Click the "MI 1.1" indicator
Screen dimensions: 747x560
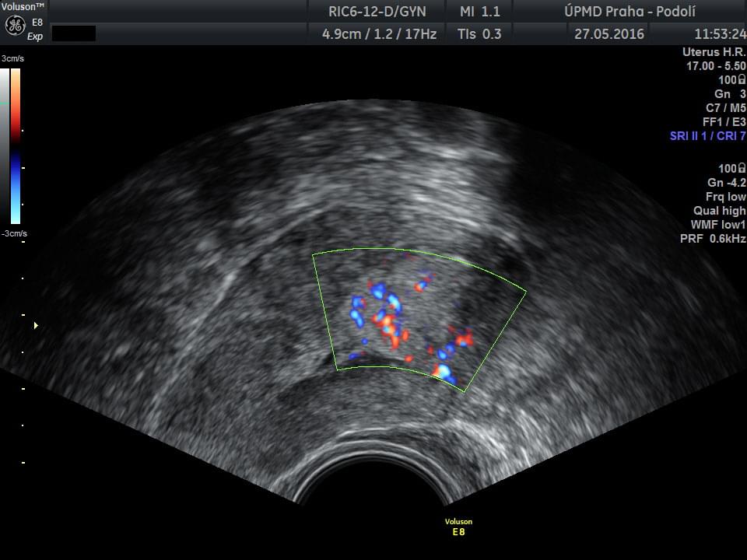tap(480, 12)
